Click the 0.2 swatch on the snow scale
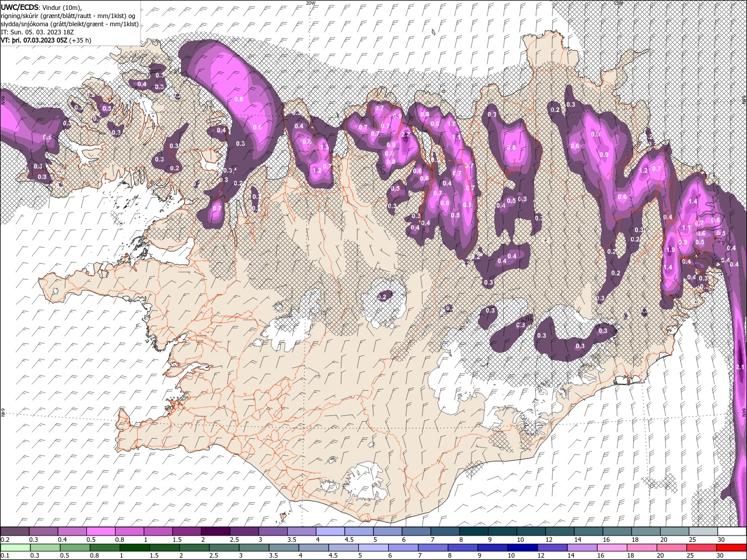 [x=15, y=531]
